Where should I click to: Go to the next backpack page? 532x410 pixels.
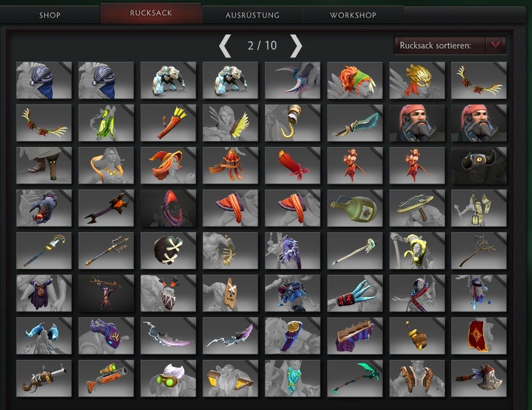pyautogui.click(x=296, y=46)
